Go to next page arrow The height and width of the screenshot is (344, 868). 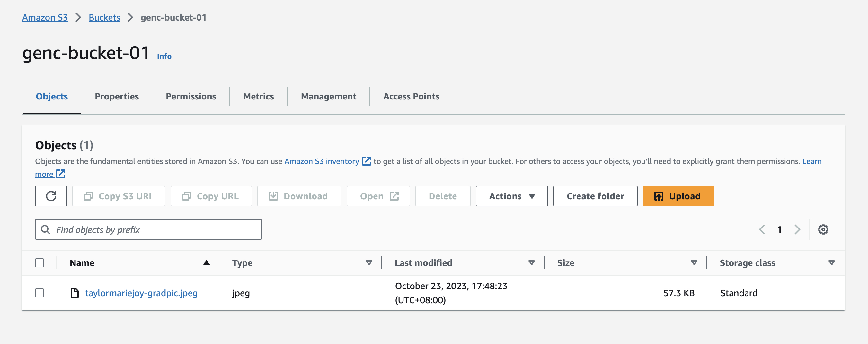797,229
